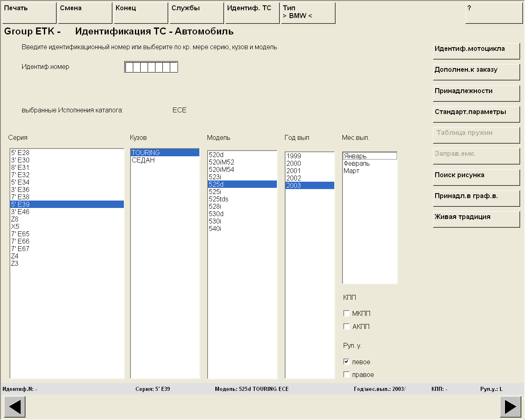
Task: Select СЕДАН body type
Action: (x=165, y=160)
